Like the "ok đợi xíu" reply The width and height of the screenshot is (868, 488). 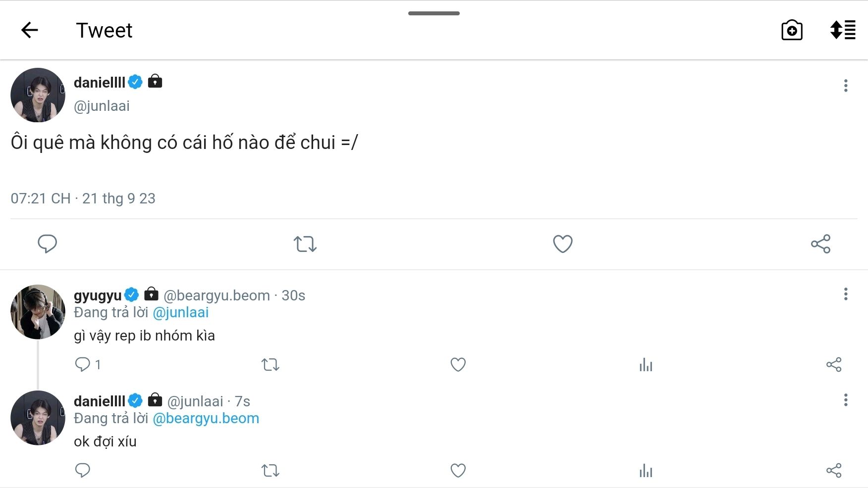(458, 470)
